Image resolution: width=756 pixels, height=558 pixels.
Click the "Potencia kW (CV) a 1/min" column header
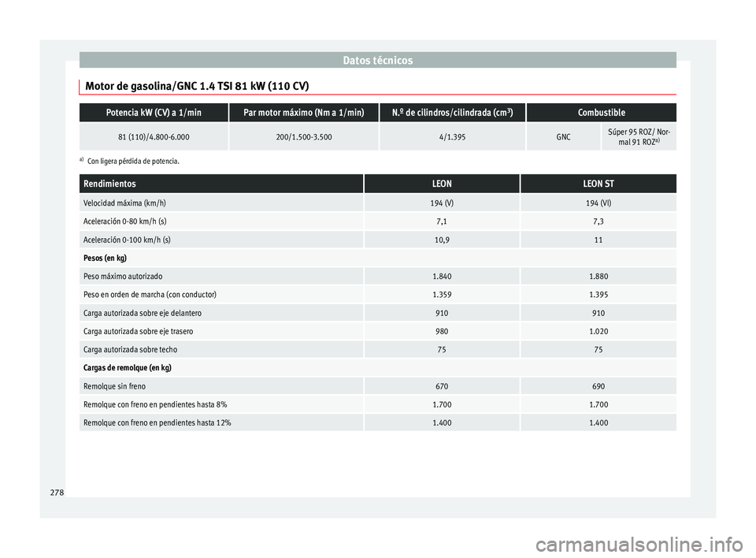coord(154,113)
